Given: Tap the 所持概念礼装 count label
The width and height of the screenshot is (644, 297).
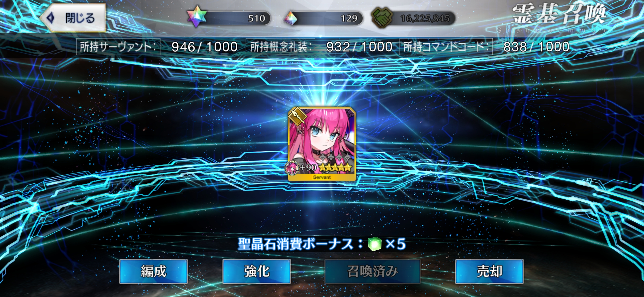Looking at the screenshot, I should [280, 47].
